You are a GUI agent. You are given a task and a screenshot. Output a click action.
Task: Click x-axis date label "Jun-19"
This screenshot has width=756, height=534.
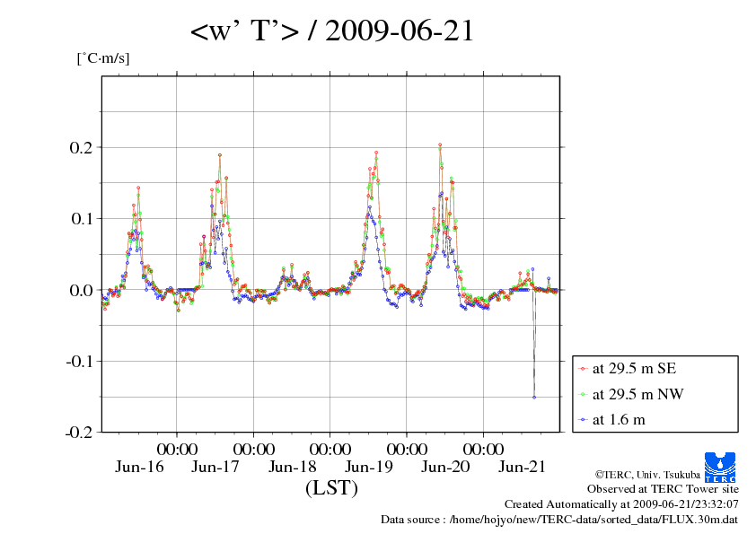pyautogui.click(x=369, y=467)
